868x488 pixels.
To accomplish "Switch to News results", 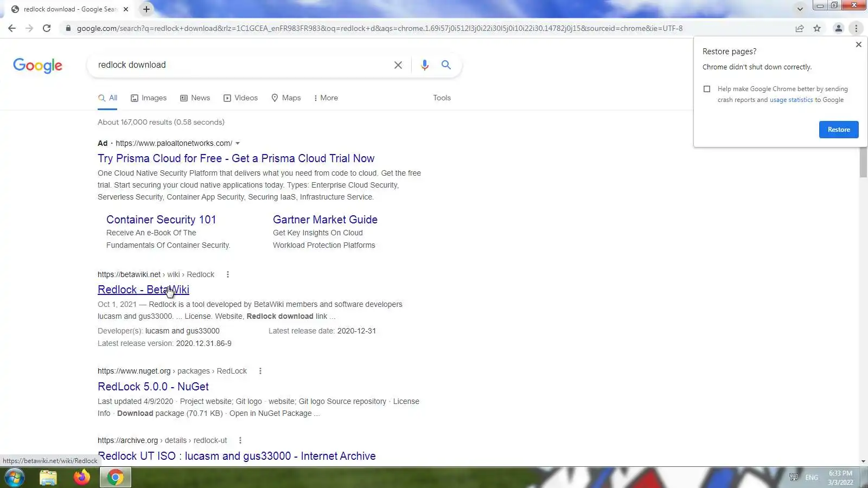I will [195, 98].
